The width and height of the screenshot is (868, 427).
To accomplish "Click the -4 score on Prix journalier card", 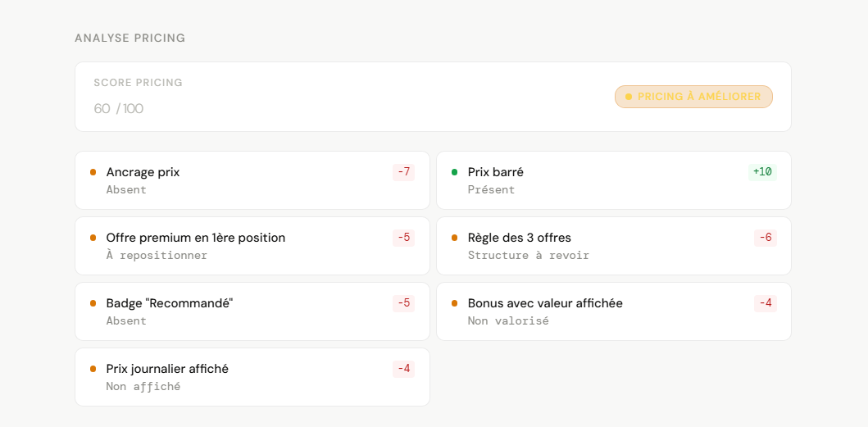I will (403, 369).
